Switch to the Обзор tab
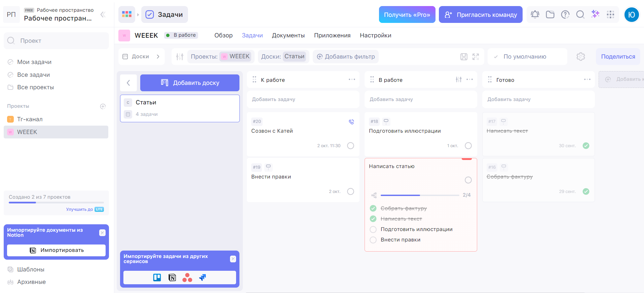The height and width of the screenshot is (293, 644). click(x=224, y=35)
